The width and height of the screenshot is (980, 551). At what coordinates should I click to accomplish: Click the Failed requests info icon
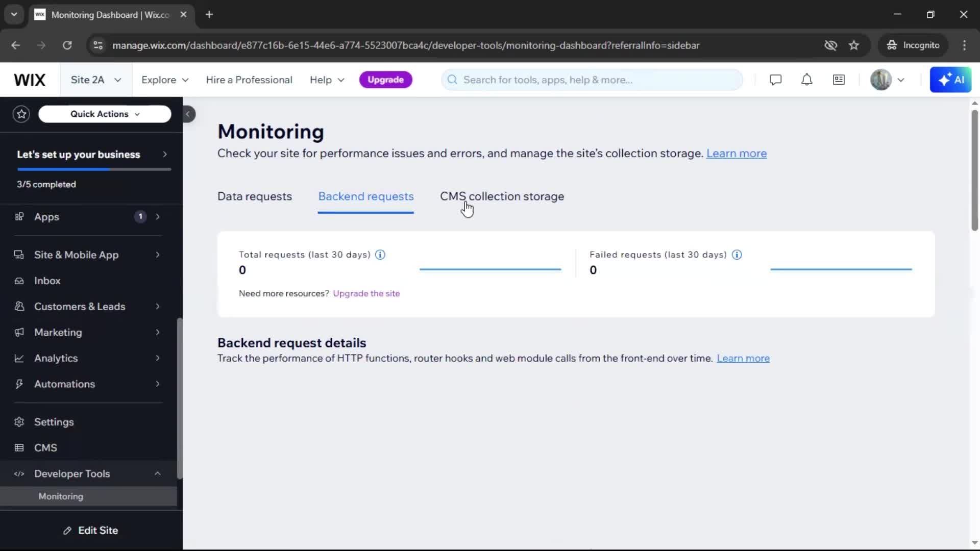737,255
